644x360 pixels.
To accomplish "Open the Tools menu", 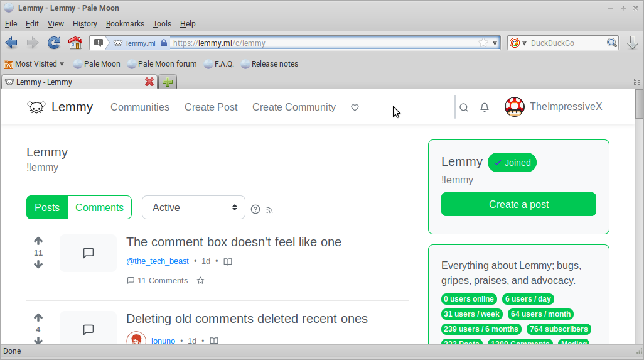I will point(162,23).
